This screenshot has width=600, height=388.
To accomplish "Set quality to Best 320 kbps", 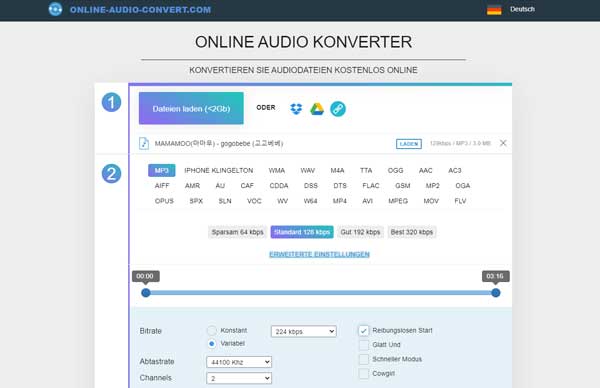I will (412, 232).
